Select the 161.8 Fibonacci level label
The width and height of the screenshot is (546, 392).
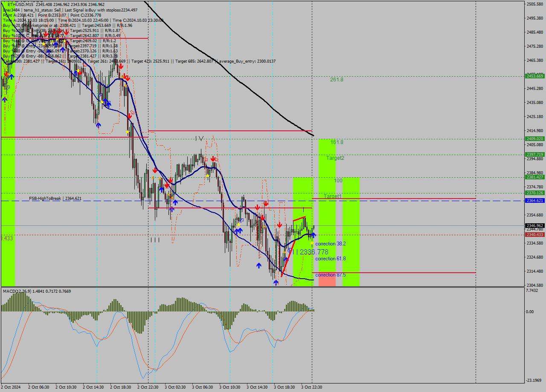point(336,142)
